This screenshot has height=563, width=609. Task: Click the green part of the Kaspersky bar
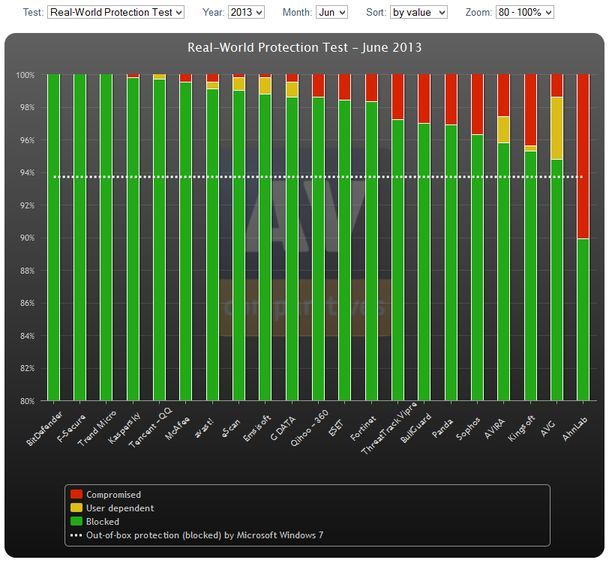(x=133, y=239)
